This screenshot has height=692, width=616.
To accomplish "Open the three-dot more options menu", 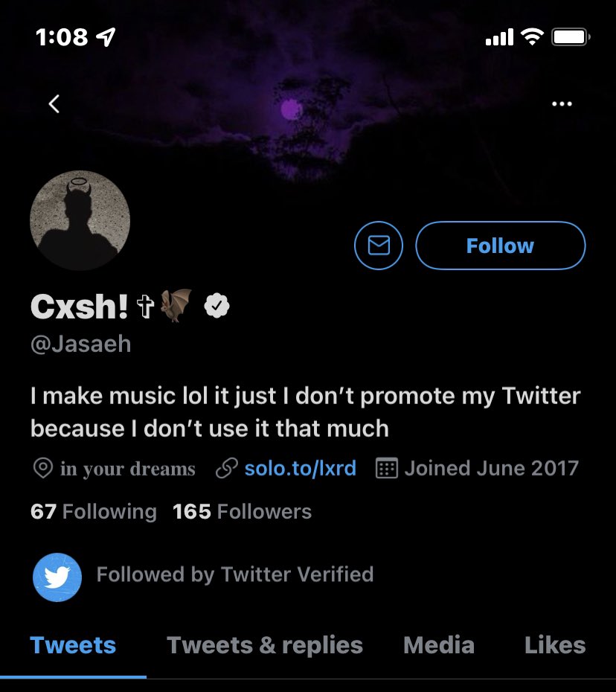I will click(x=562, y=104).
